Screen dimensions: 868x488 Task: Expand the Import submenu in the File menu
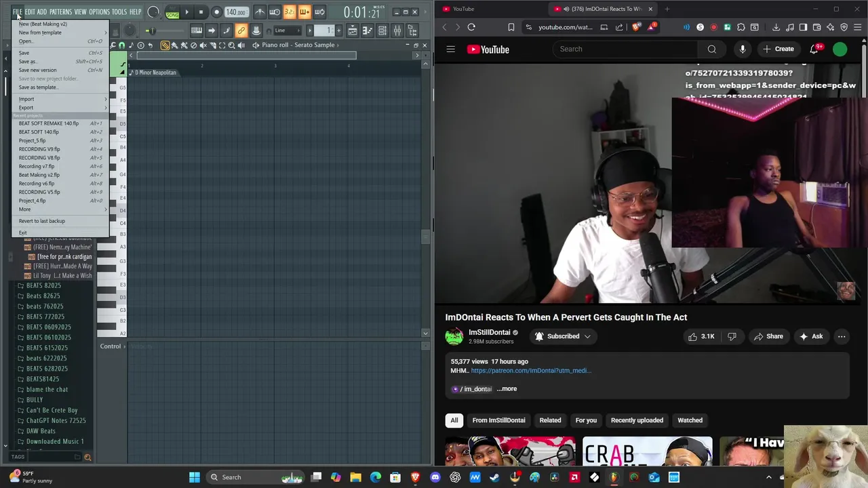60,99
